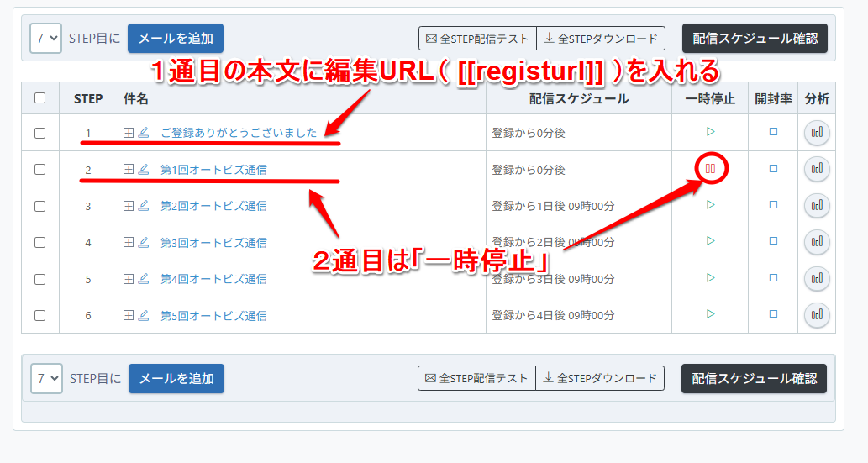Toggle play icon for STEP 4 pause column

click(x=710, y=241)
